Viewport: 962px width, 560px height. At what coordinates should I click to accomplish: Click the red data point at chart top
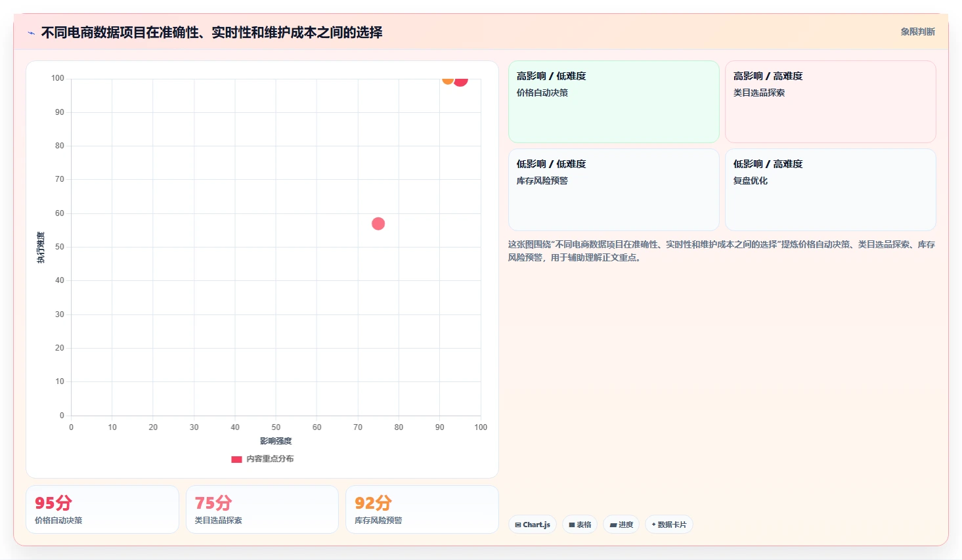click(461, 81)
